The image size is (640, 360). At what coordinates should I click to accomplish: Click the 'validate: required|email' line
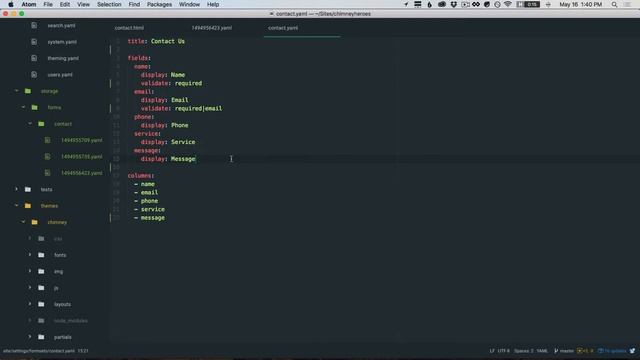181,108
